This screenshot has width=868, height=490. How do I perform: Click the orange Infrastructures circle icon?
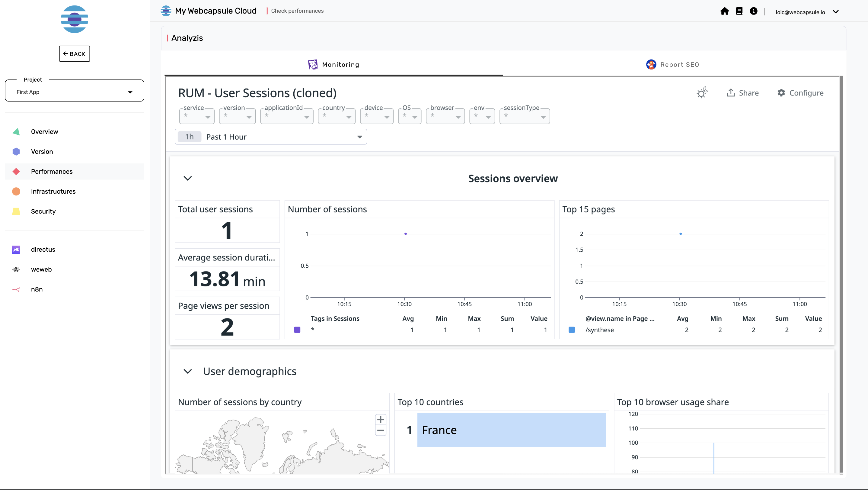coord(16,191)
